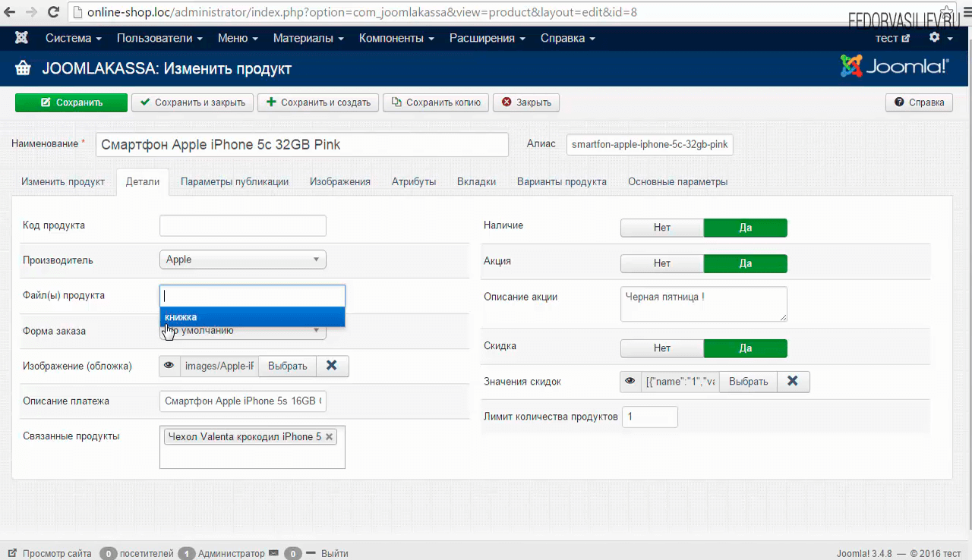972x560 pixels.
Task: Switch to the Атрибуты tab
Action: coord(414,182)
